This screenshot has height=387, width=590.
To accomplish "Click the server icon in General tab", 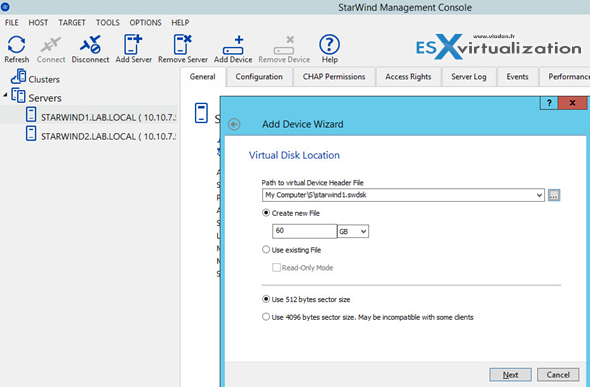I will (201, 113).
